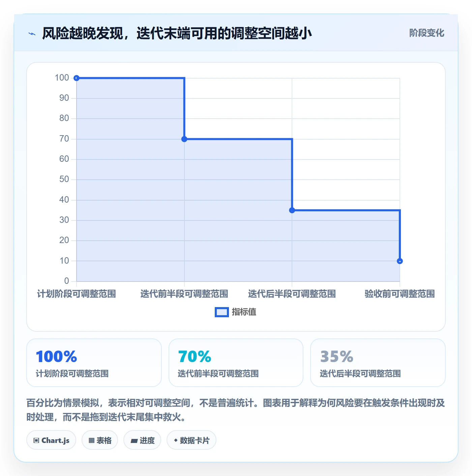This screenshot has height=476, width=472.
Task: Select the 阶段变化 label in header
Action: [426, 33]
